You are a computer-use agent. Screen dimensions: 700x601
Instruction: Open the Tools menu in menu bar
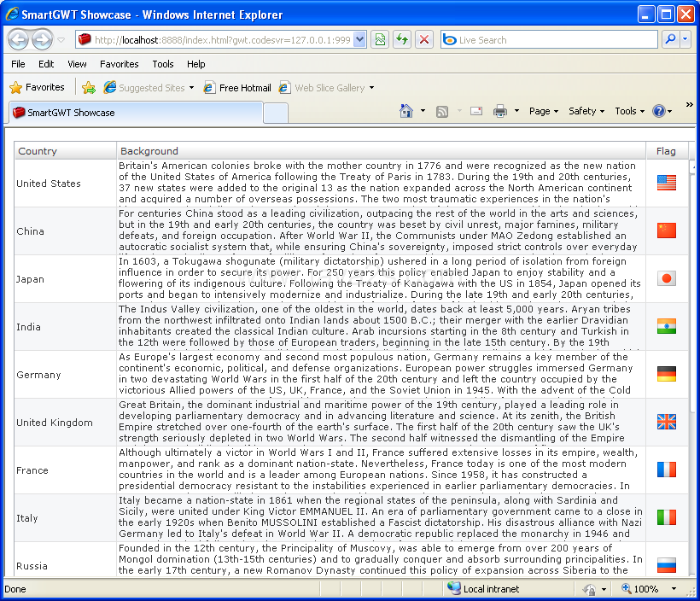163,64
